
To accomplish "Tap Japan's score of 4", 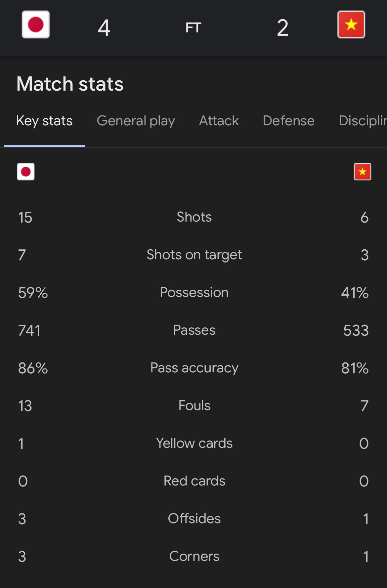I will 104,28.
